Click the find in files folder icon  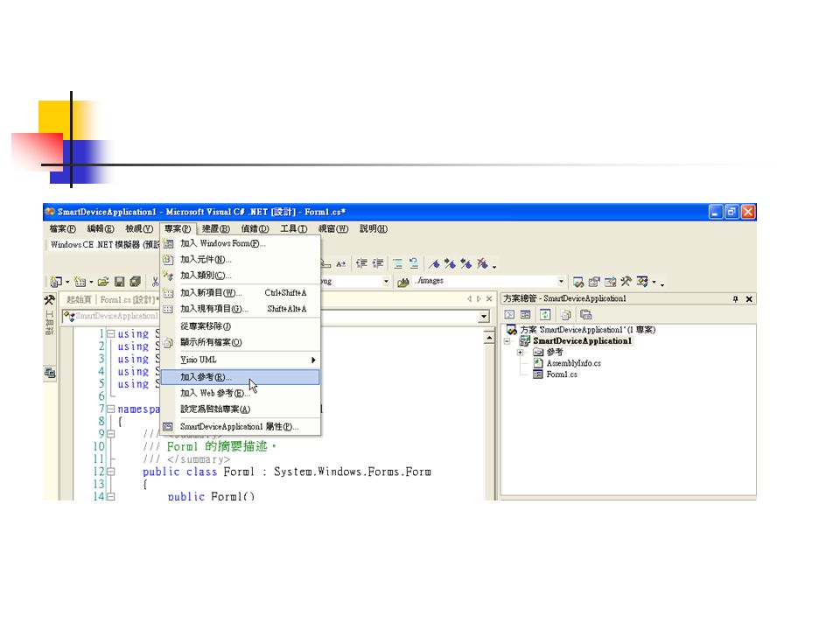coord(403,282)
